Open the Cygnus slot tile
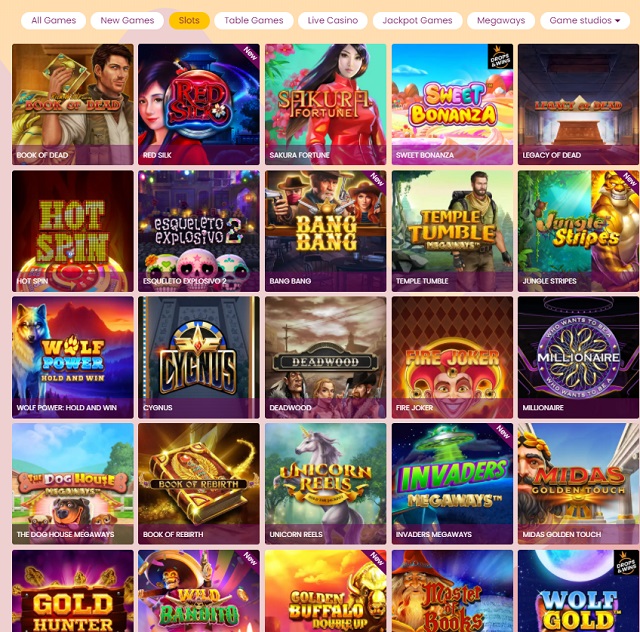This screenshot has height=632, width=640. 199,358
